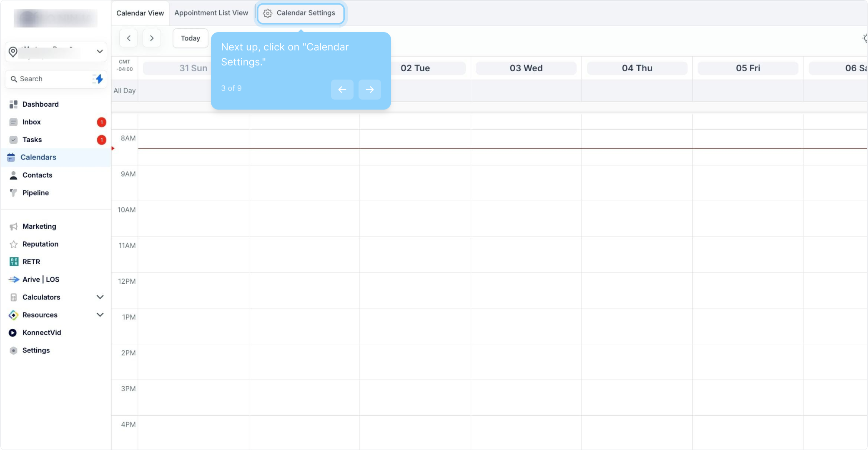868x450 pixels.
Task: Open Arive | LOS arrow icon
Action: [14, 280]
